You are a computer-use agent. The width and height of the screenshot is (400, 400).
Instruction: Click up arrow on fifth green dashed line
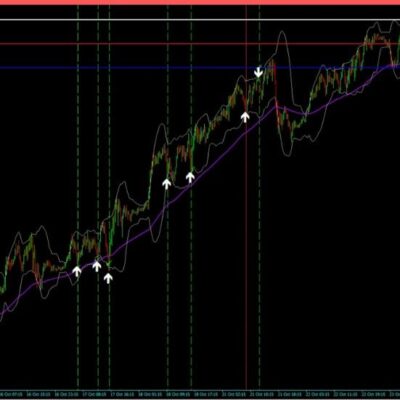pyautogui.click(x=190, y=177)
